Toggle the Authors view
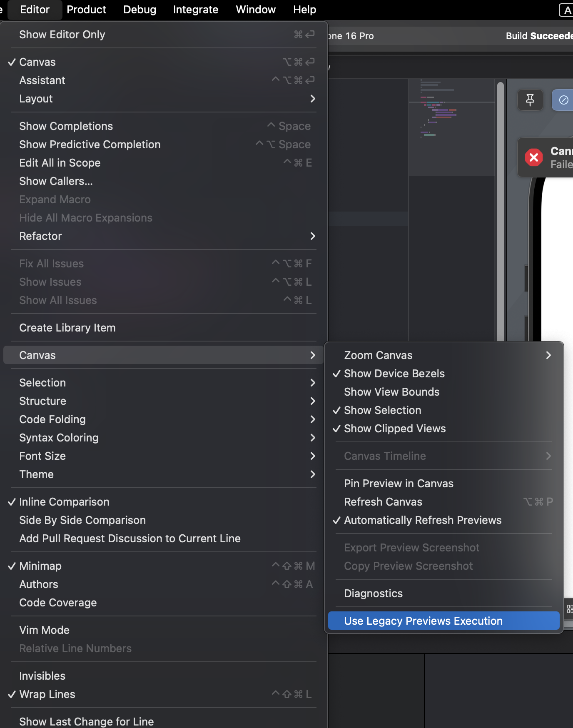 163,584
